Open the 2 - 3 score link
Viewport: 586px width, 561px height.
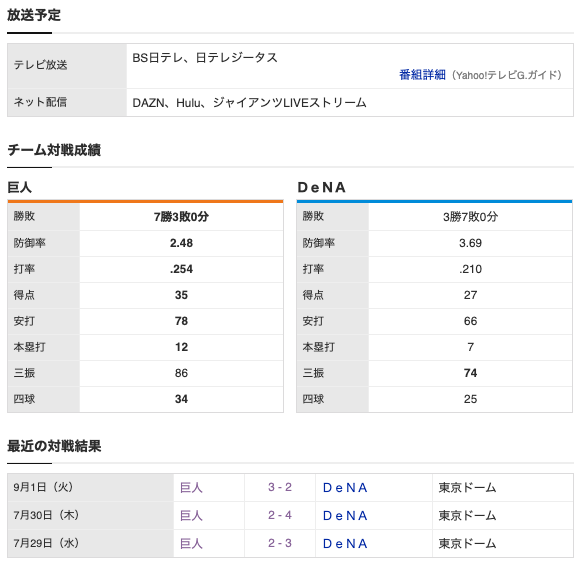pyautogui.click(x=280, y=543)
